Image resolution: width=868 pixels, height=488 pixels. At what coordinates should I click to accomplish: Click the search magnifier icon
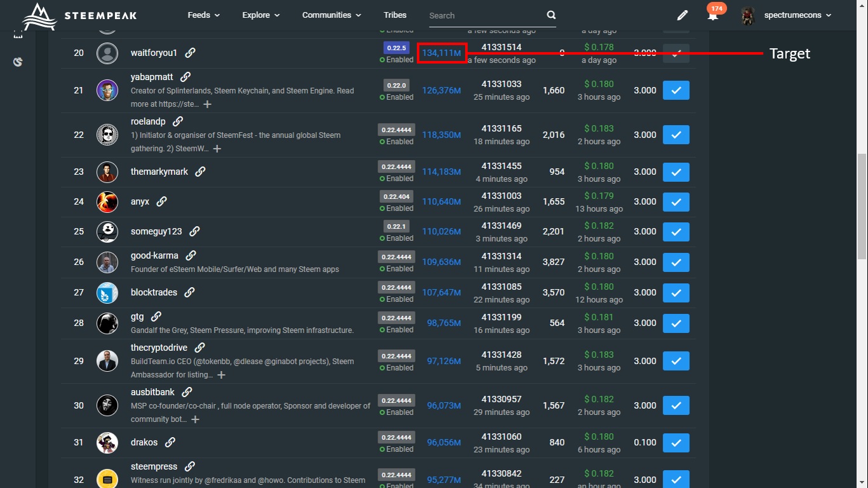[551, 15]
